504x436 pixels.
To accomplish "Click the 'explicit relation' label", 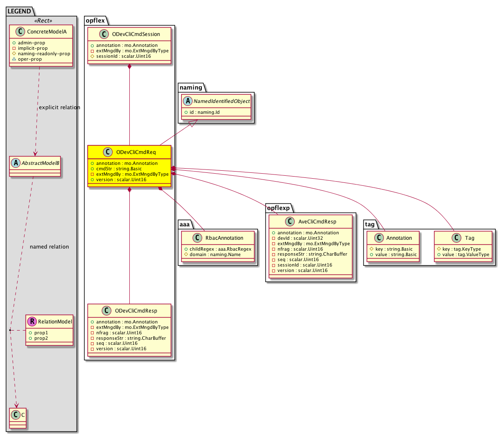I will coord(59,108).
